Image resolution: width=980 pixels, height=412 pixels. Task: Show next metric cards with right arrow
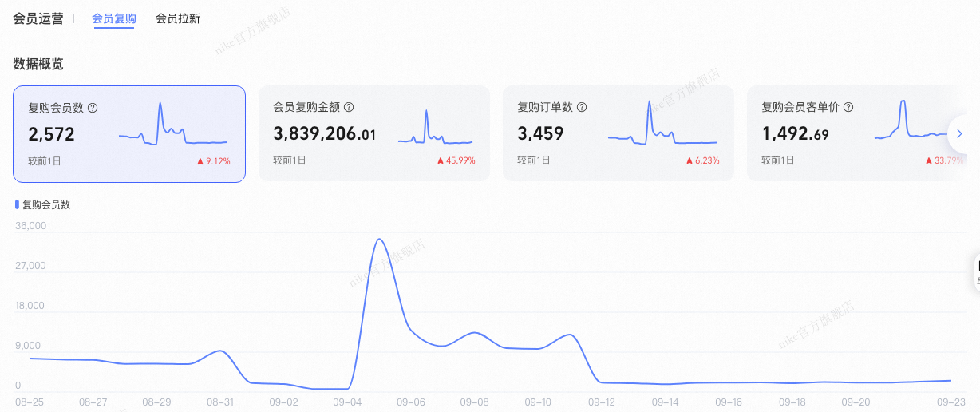coord(960,134)
